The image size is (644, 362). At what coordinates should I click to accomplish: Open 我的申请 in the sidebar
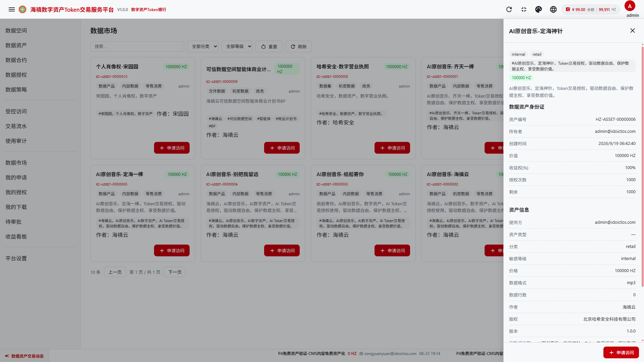pos(16,177)
